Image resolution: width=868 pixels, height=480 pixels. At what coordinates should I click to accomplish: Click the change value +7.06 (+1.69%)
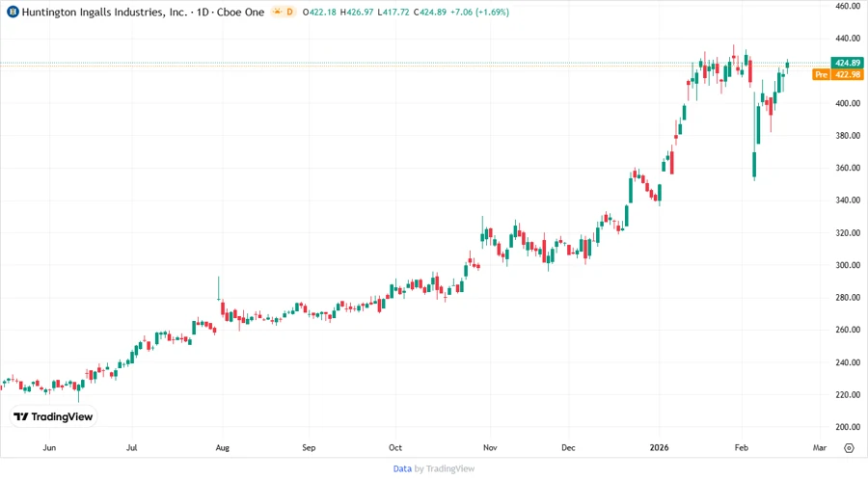click(x=479, y=12)
